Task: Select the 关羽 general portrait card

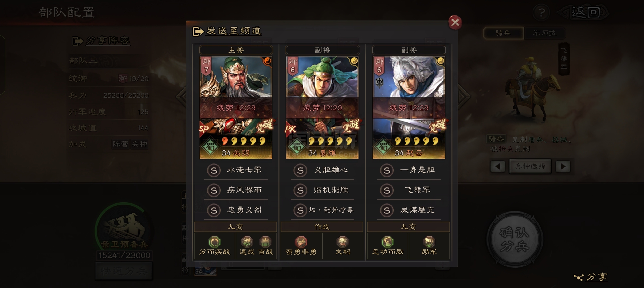Action: (236, 107)
